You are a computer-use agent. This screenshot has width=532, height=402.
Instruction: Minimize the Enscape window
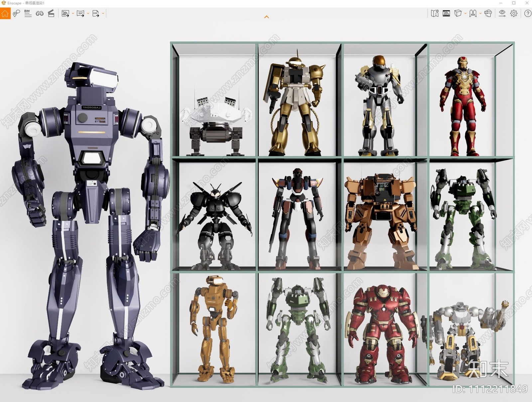click(501, 3)
